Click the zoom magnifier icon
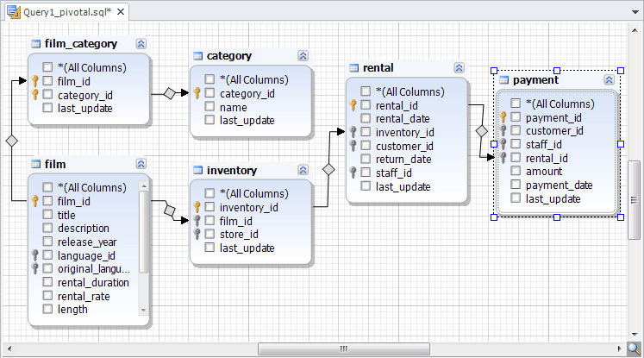Image resolution: width=644 pixels, height=358 pixels. (635, 349)
